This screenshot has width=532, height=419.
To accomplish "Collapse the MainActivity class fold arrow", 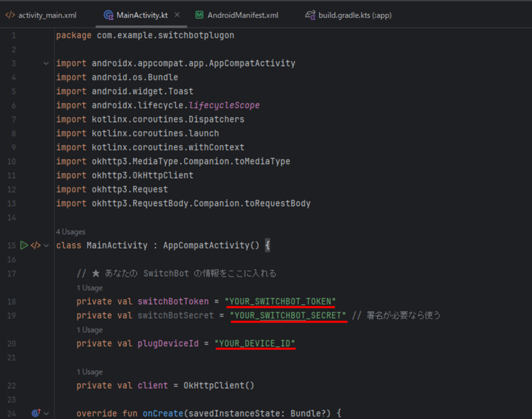I will click(47, 245).
